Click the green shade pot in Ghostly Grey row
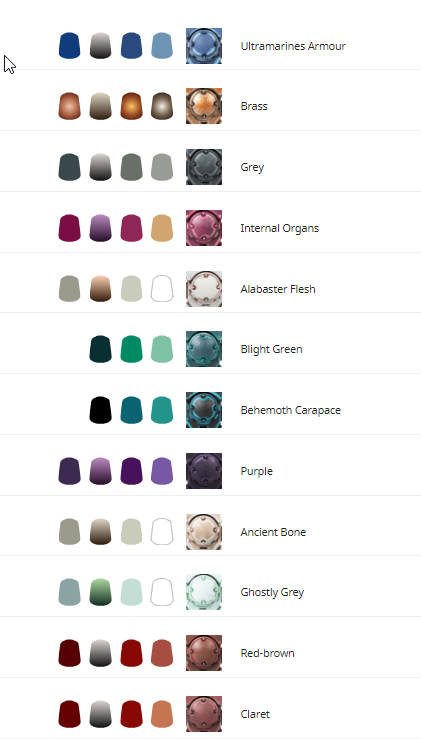The image size is (421, 739). (100, 592)
